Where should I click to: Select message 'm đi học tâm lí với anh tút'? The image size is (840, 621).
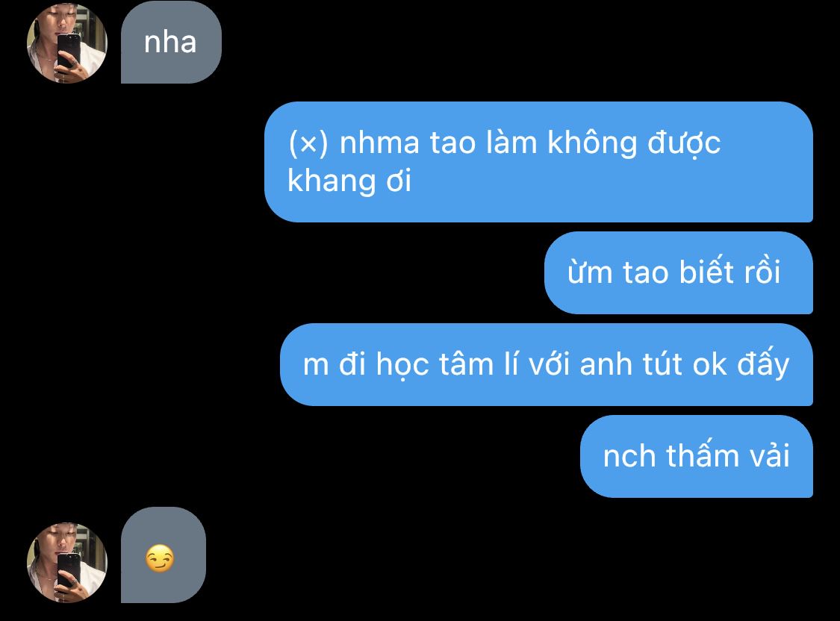547,364
